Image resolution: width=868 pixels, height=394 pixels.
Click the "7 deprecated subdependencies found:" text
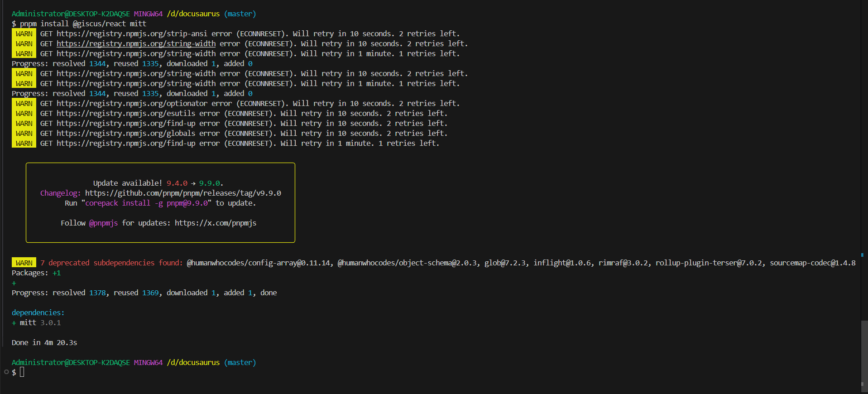111,263
